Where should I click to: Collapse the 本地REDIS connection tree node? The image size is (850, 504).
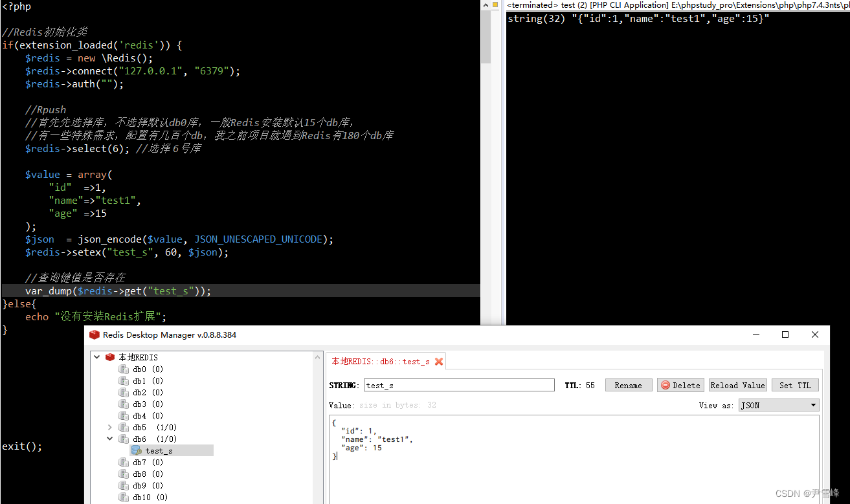tap(97, 357)
